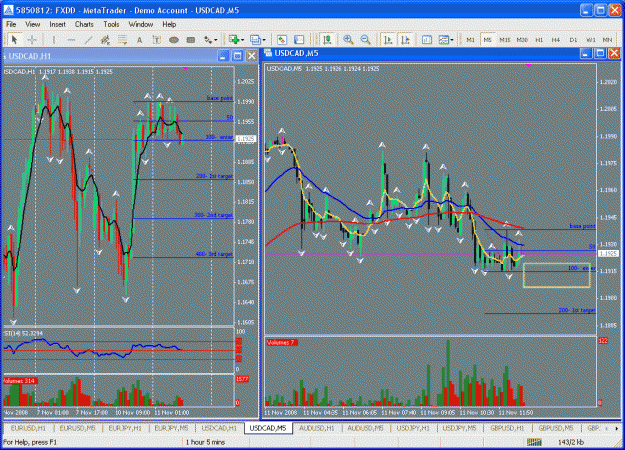This screenshot has height=450, width=625.
Task: Open the indicators list icon
Action: pos(427,40)
